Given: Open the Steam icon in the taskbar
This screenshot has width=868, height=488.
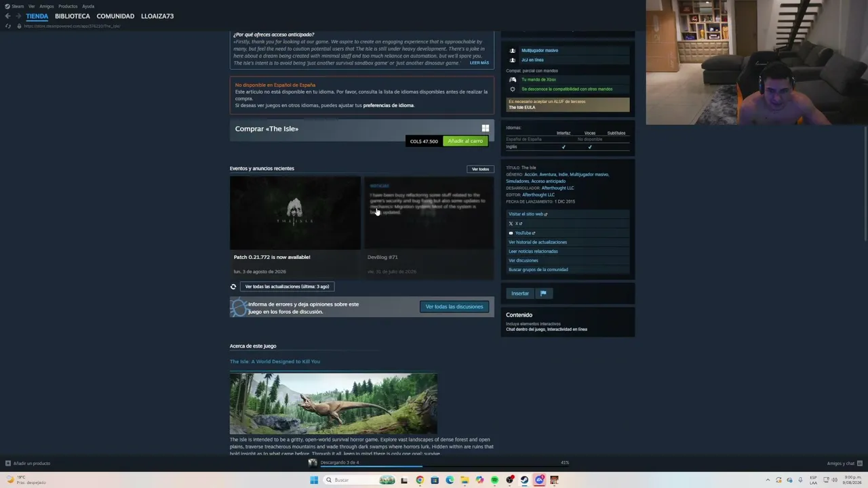Looking at the screenshot, I should pyautogui.click(x=524, y=480).
